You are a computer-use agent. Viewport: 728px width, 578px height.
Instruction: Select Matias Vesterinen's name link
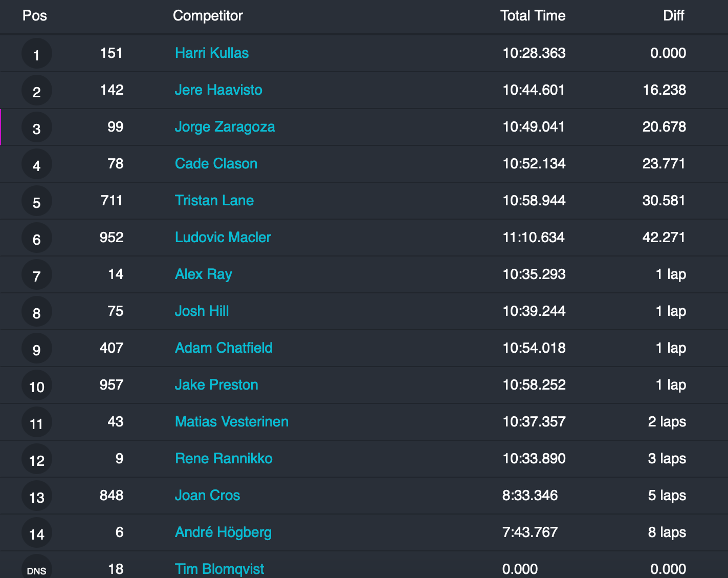(231, 422)
